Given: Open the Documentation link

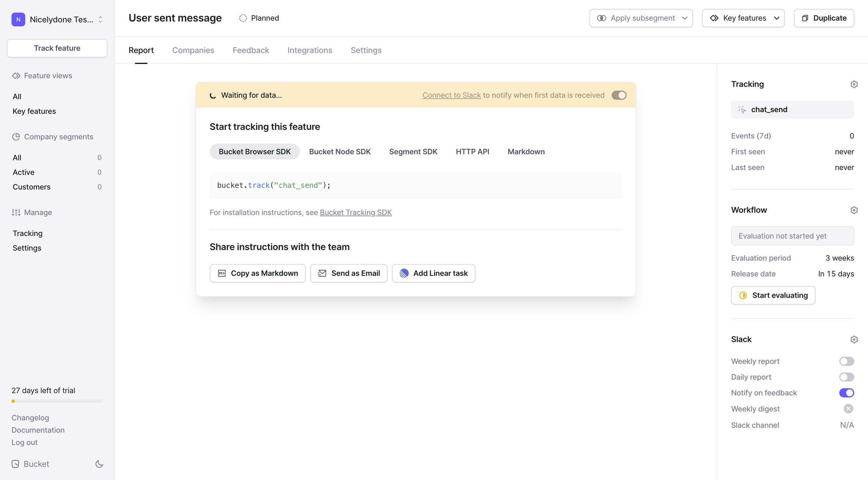Looking at the screenshot, I should click(x=38, y=430).
